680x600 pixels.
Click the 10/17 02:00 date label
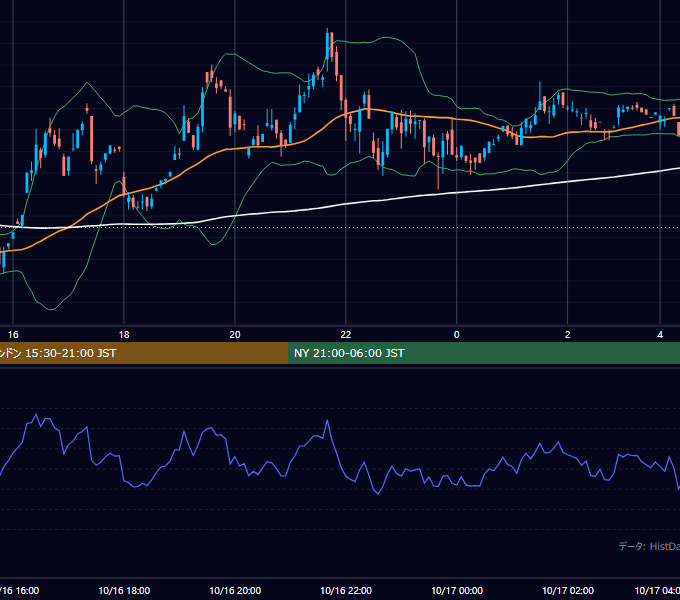click(568, 590)
